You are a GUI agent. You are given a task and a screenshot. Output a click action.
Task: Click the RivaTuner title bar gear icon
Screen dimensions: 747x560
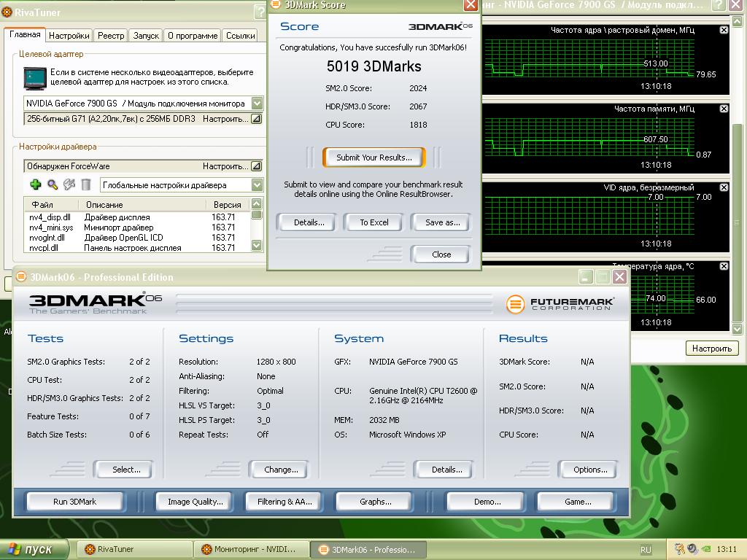pyautogui.click(x=7, y=12)
